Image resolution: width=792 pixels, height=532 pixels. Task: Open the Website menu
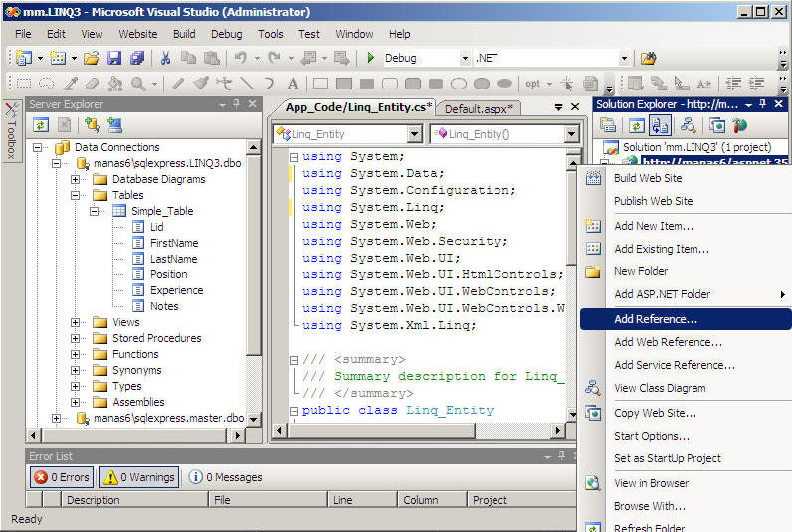138,34
